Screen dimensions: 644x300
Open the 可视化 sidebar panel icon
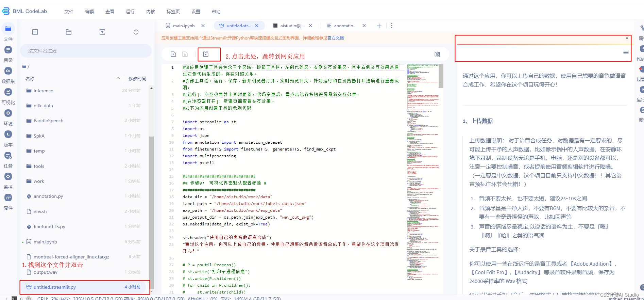[x=8, y=92]
